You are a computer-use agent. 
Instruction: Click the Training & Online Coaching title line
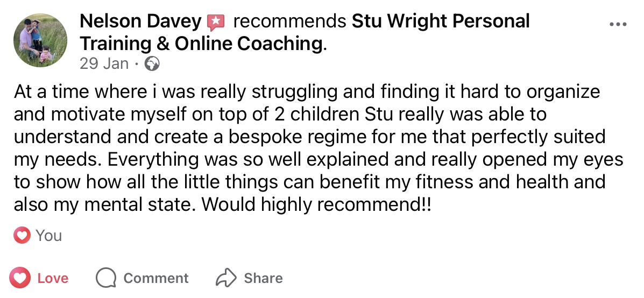[202, 44]
